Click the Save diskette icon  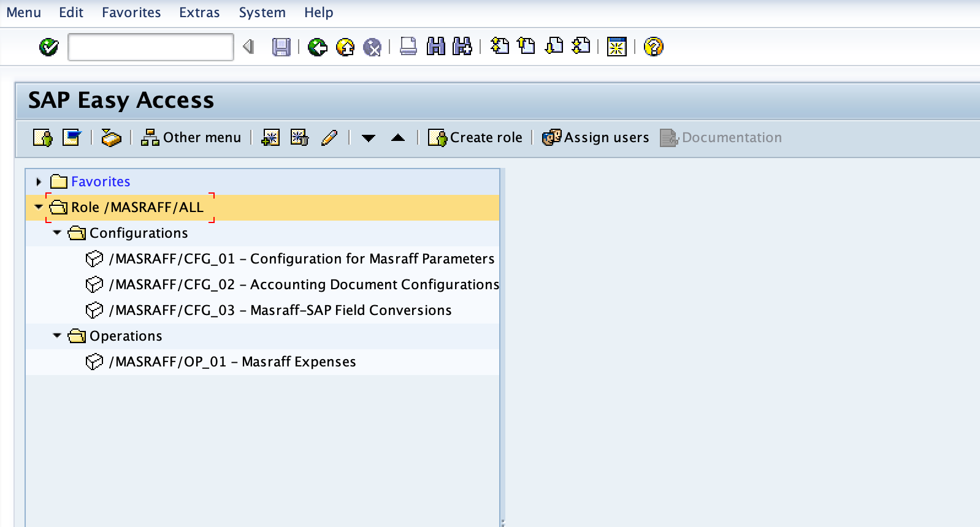(x=281, y=47)
